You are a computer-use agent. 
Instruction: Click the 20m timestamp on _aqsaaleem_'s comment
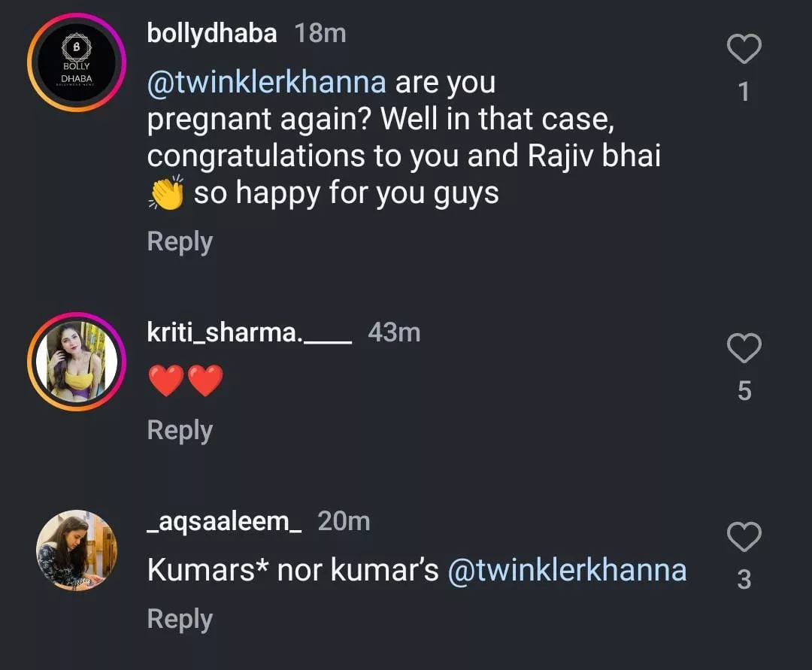344,521
